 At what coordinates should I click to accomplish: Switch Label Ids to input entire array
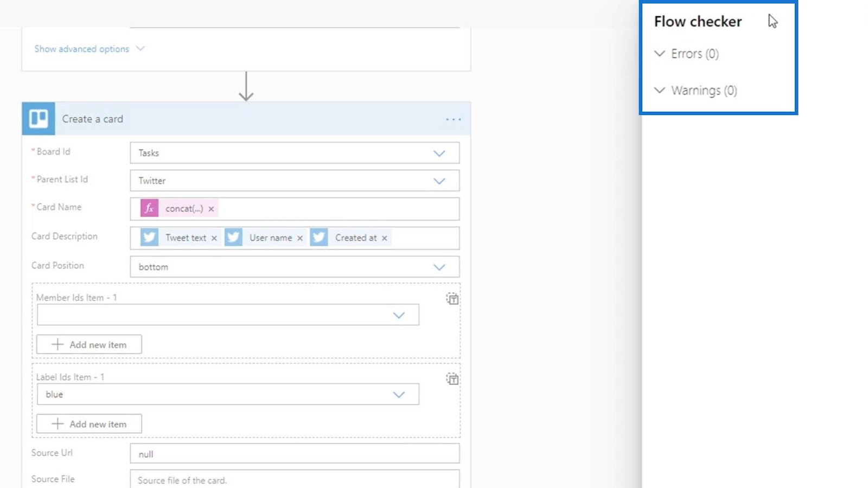(452, 379)
